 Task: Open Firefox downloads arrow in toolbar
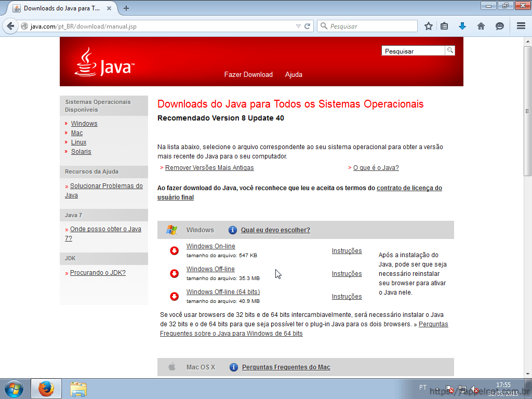462,26
